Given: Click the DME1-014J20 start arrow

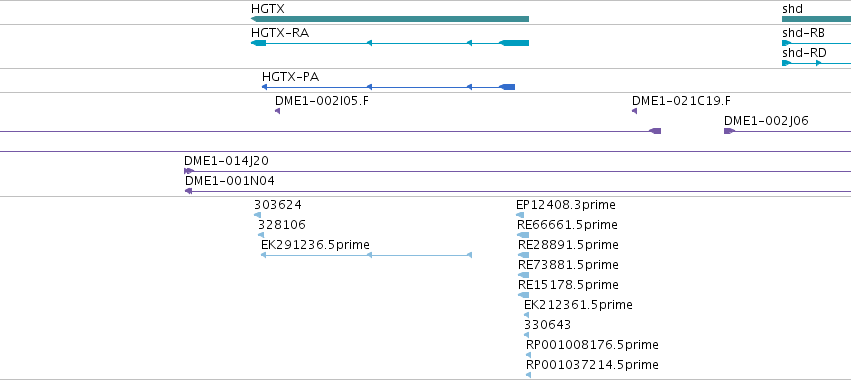Looking at the screenshot, I should [x=189, y=171].
